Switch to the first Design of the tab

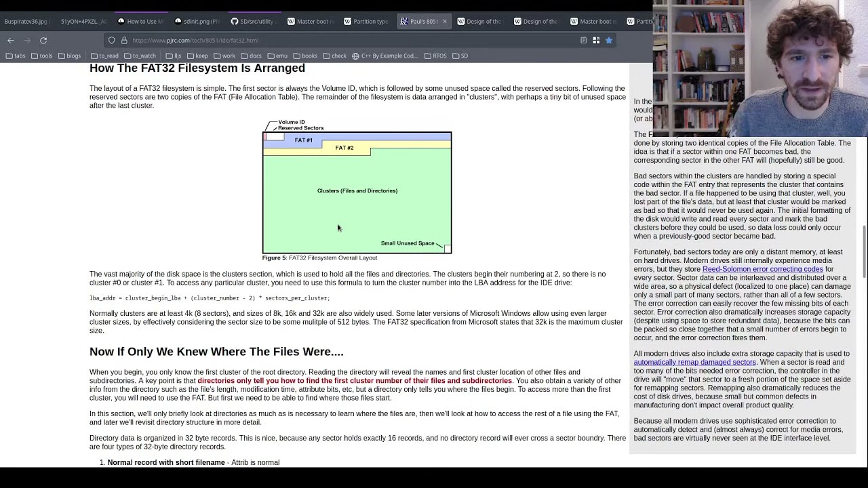pos(479,22)
